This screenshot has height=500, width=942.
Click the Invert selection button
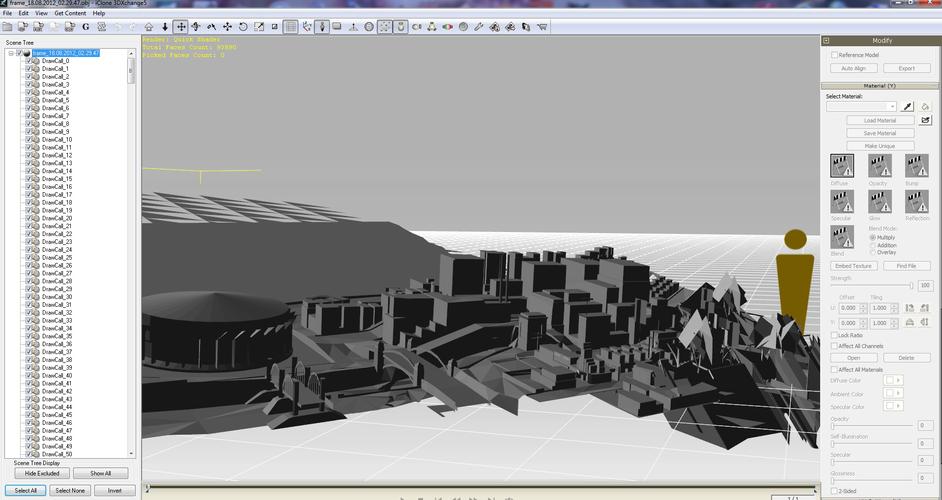pyautogui.click(x=114, y=490)
